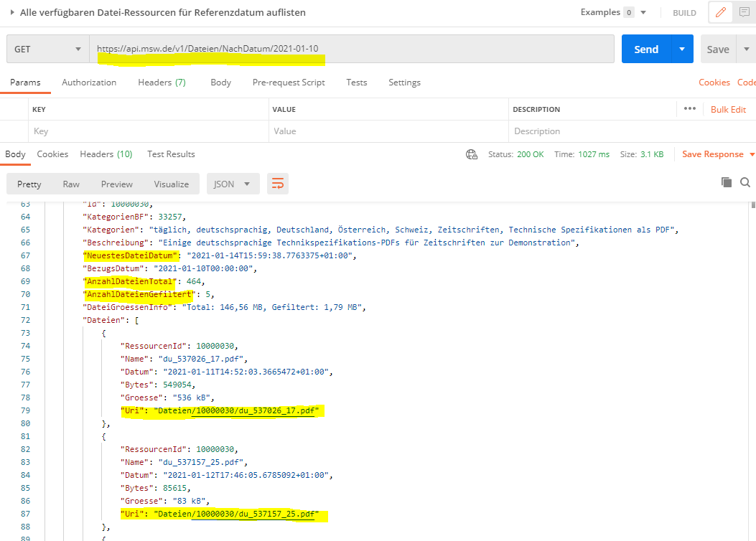The width and height of the screenshot is (756, 541).
Task: Switch to the Authorization tab
Action: pyautogui.click(x=89, y=83)
